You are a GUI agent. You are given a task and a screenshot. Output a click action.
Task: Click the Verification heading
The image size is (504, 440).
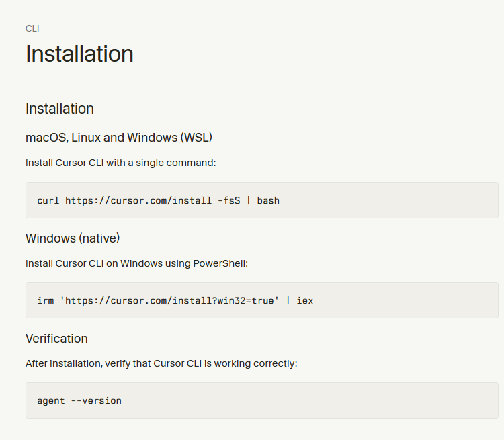point(56,339)
